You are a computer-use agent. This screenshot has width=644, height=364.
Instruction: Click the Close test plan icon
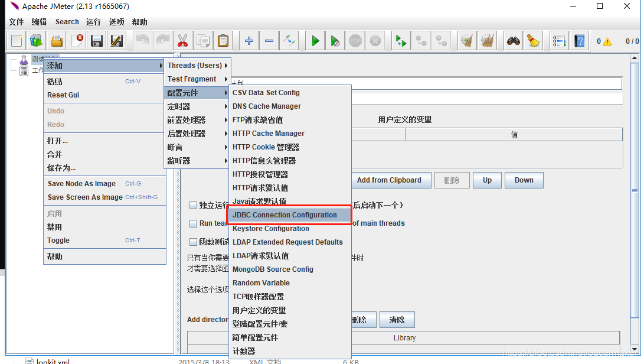(77, 41)
